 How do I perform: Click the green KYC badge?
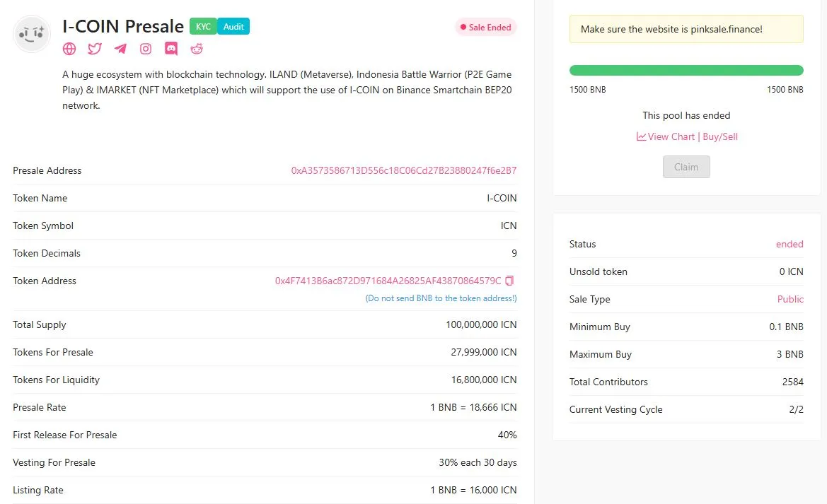click(203, 26)
